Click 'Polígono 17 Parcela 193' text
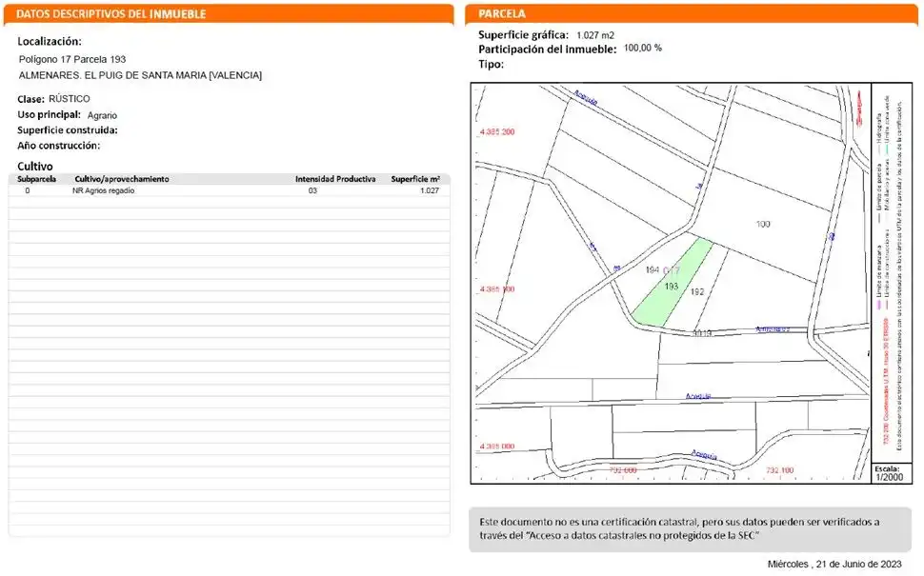 pos(72,59)
